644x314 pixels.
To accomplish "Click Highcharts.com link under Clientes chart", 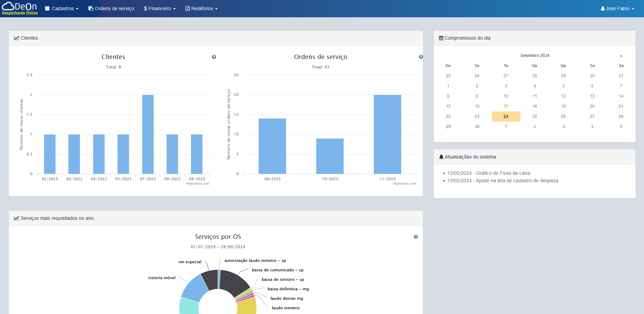I will 197,184.
